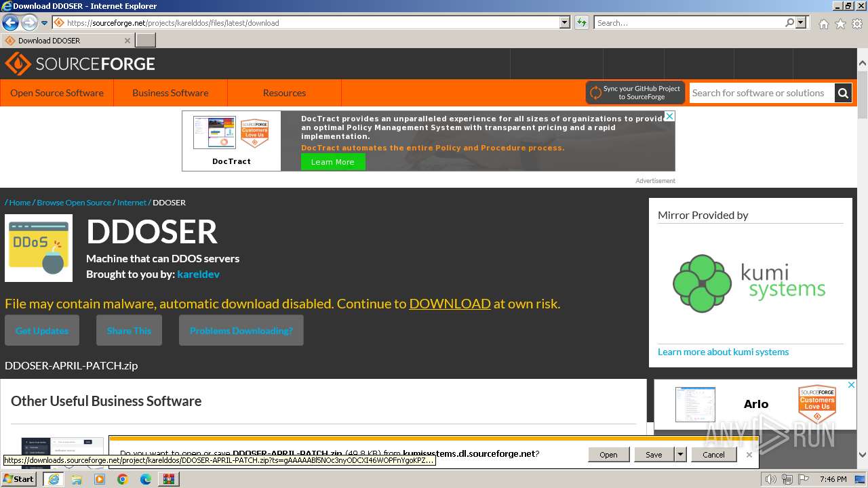Screen dimensions: 868x488
Task: Close the Arlo advertisement
Action: (x=852, y=385)
